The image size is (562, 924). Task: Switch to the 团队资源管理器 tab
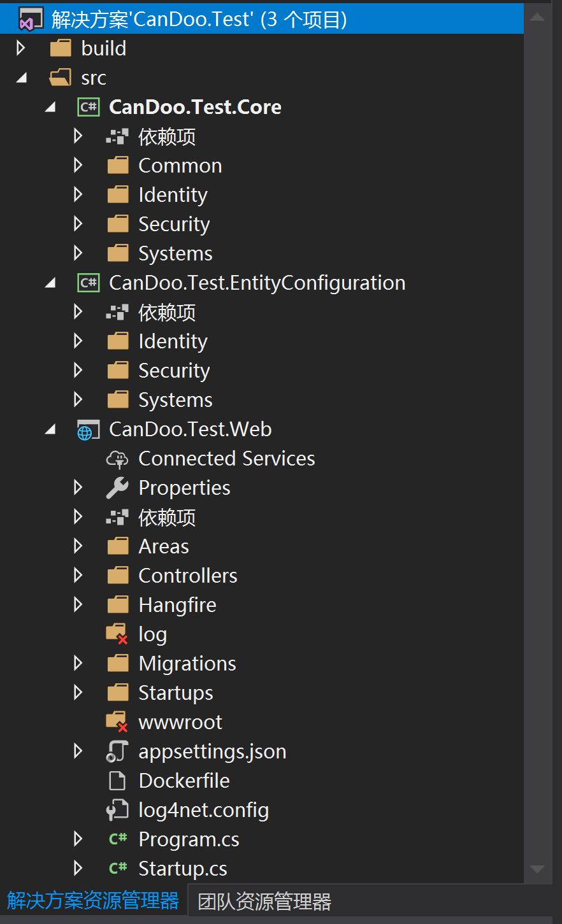tap(264, 902)
